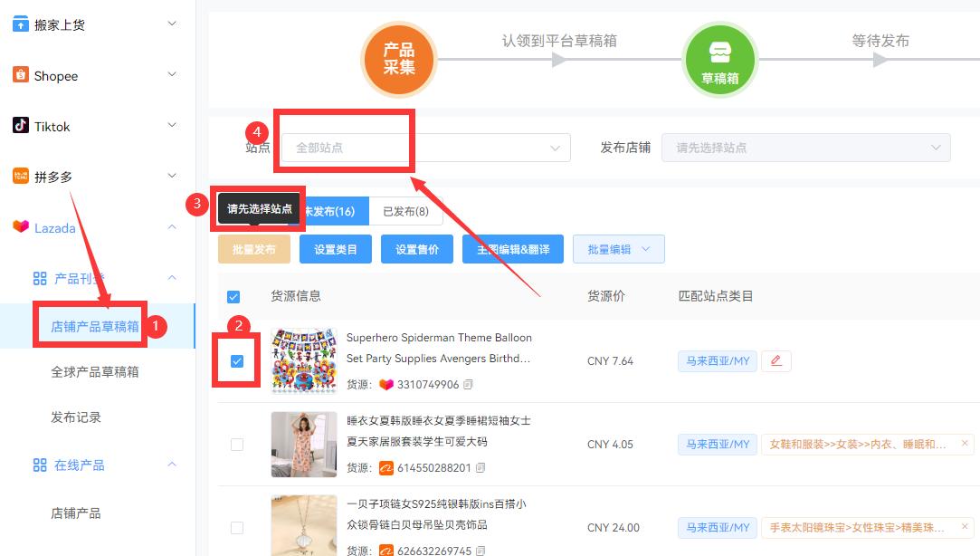Check the select-all checkbox in table header
Screen dimensions: 980x556
[233, 296]
